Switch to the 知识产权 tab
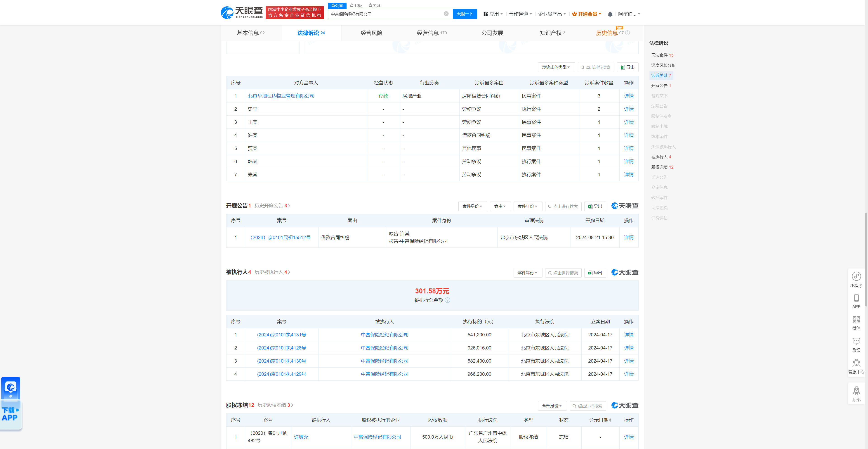 coord(552,33)
